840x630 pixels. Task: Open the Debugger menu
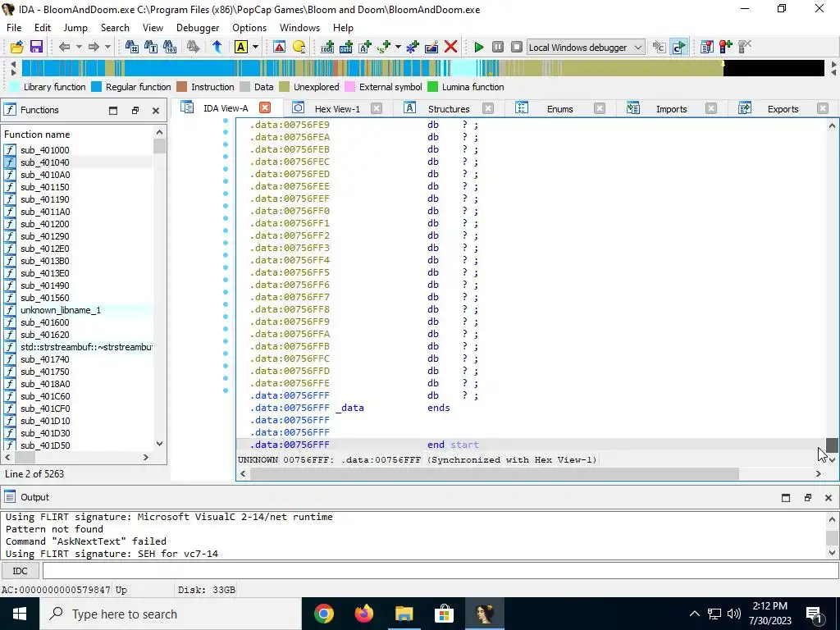(x=198, y=28)
